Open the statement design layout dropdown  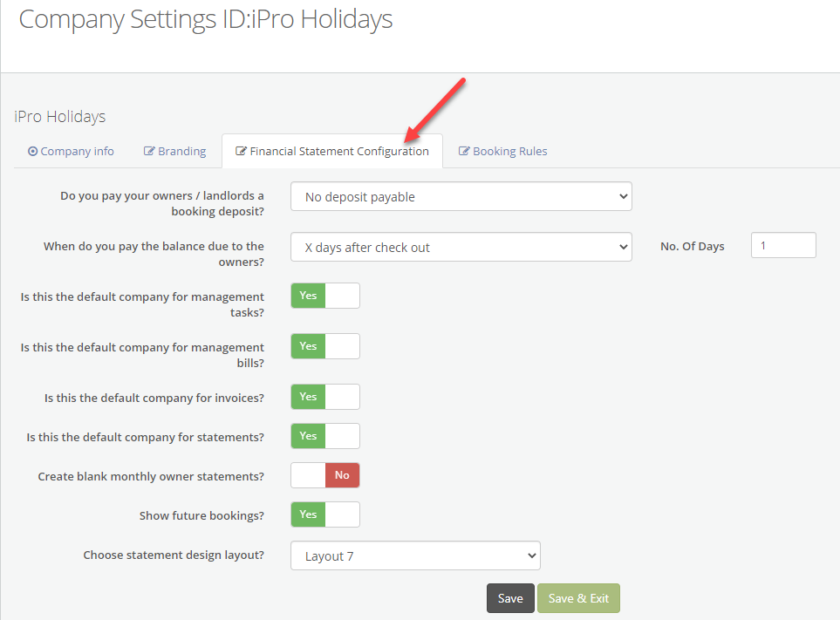tap(416, 555)
